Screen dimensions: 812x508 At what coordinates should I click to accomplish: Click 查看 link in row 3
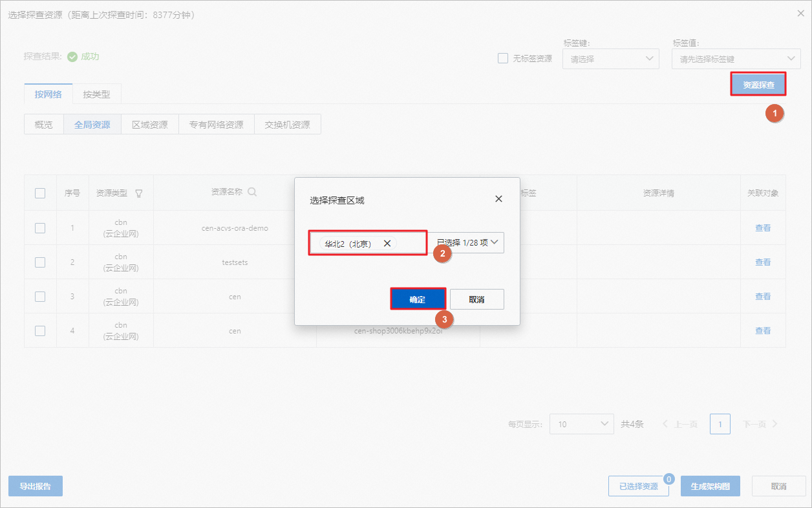click(x=763, y=296)
